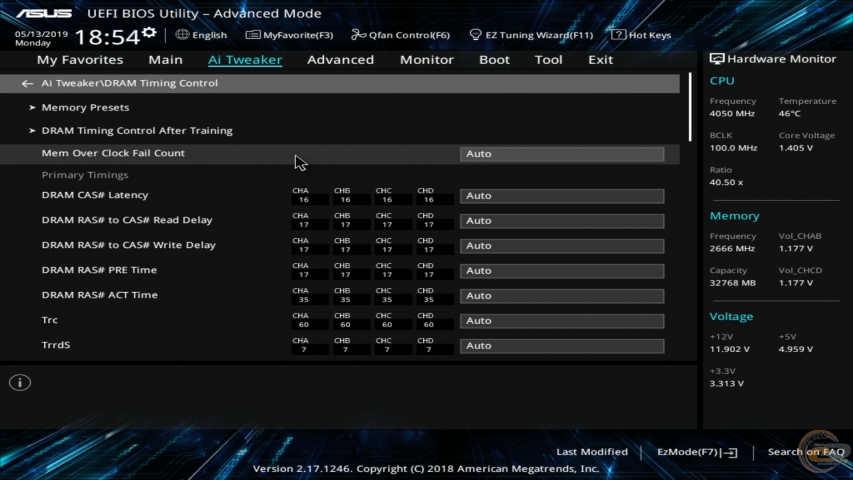Open the Exit tab
853x480 pixels.
[x=600, y=60]
